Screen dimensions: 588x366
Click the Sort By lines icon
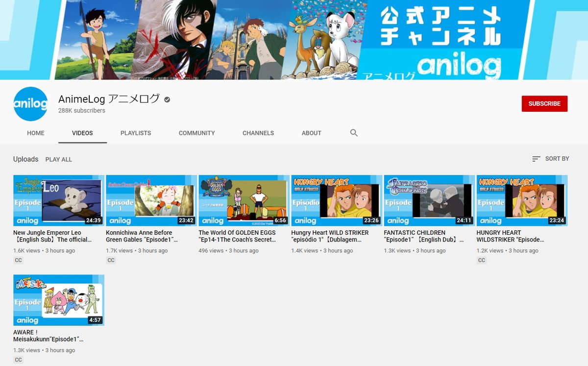536,159
